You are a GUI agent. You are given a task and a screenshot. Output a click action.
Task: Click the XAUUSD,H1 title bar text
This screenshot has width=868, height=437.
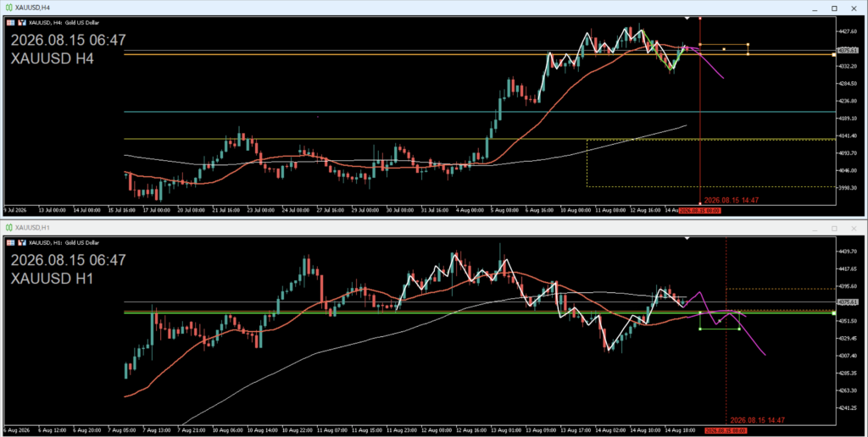click(32, 227)
